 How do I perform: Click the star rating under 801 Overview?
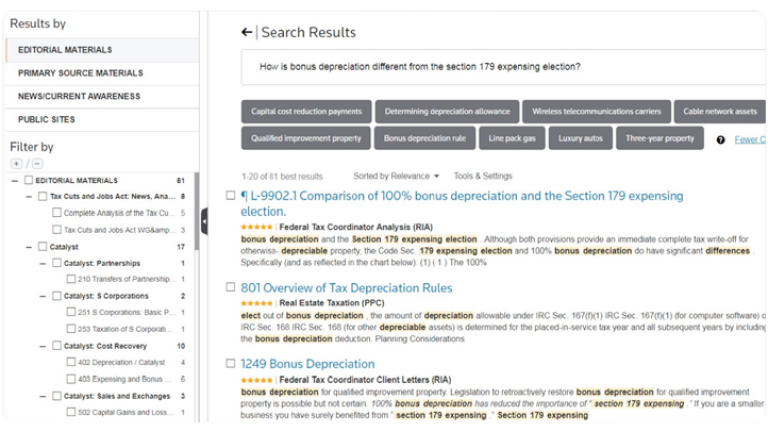[x=256, y=302]
